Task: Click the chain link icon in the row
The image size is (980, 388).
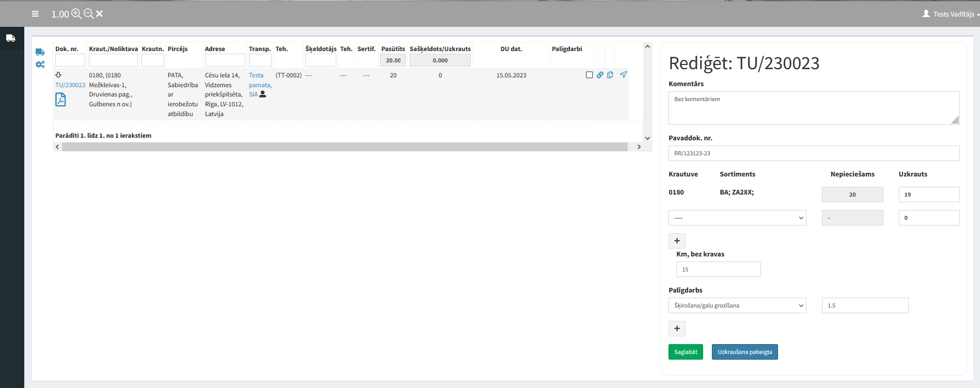Action: click(x=600, y=75)
